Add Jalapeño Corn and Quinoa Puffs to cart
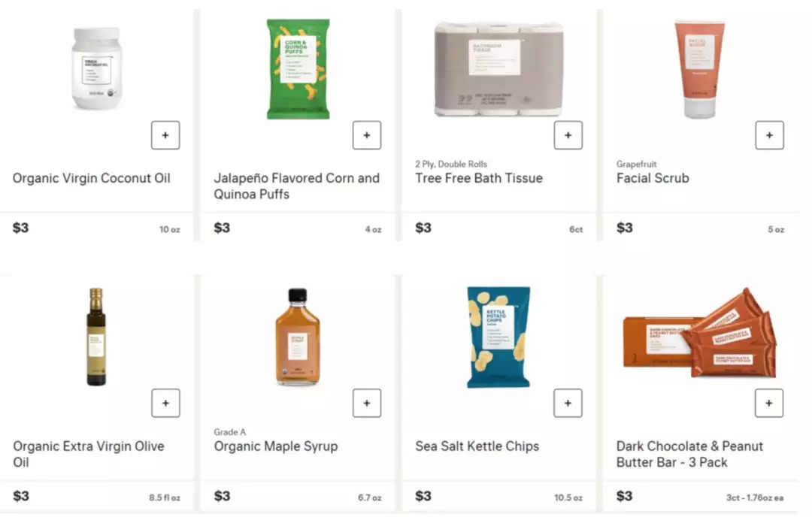 pyautogui.click(x=367, y=135)
